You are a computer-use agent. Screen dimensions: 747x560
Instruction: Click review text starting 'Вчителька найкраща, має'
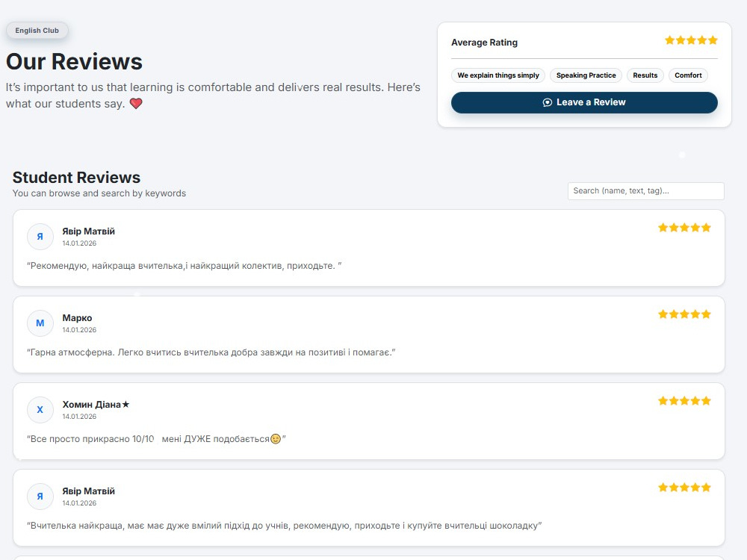click(285, 526)
